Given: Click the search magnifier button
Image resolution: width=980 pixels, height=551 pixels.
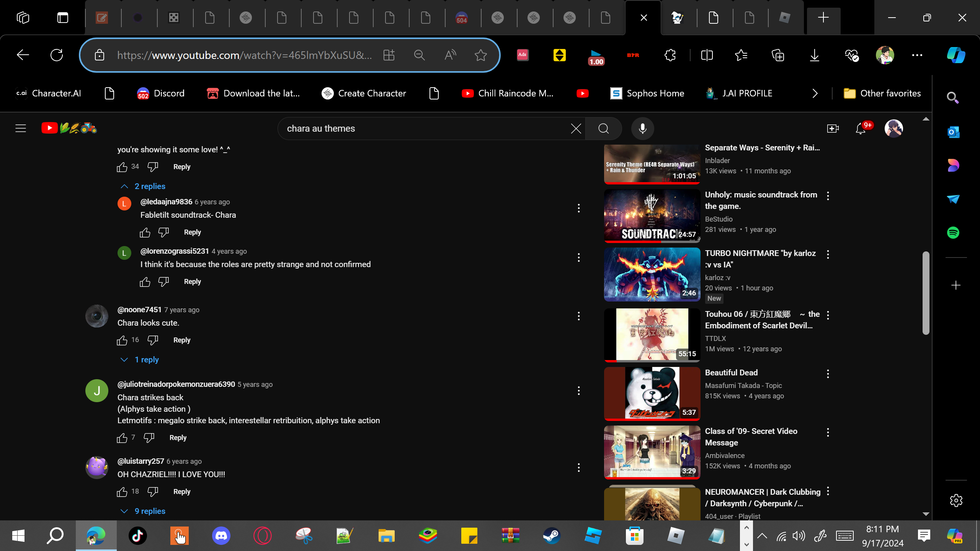Looking at the screenshot, I should click(x=603, y=129).
